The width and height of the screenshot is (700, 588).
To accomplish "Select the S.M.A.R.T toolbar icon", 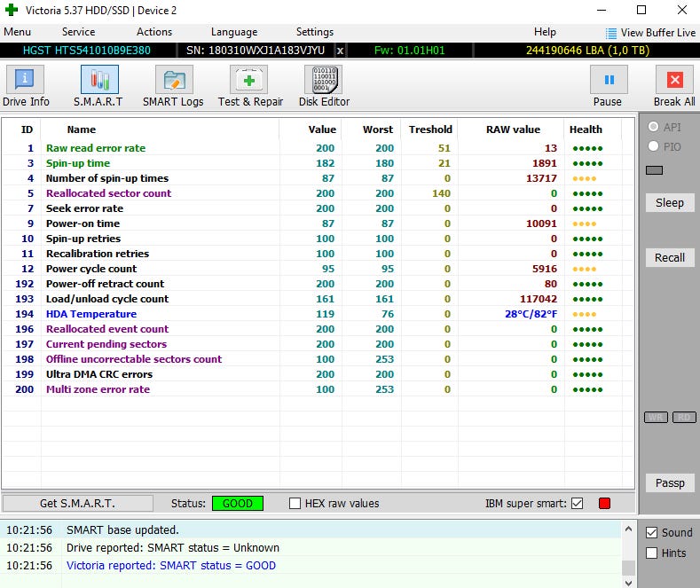I will click(x=99, y=86).
